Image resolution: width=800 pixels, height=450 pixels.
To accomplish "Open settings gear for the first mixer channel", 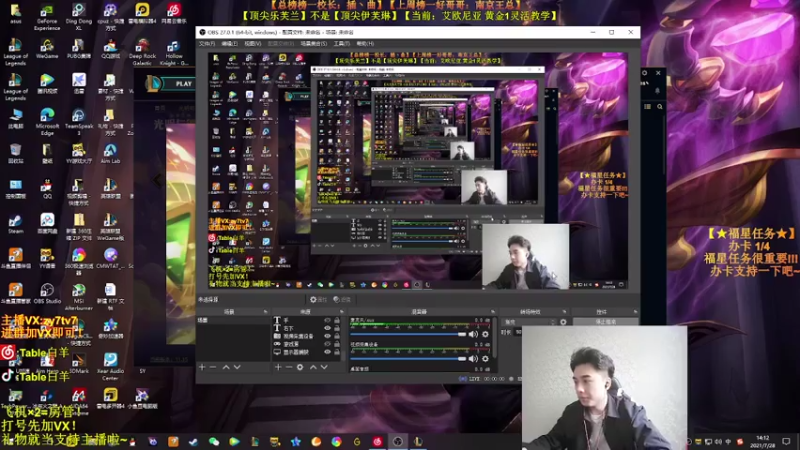I will pos(485,334).
